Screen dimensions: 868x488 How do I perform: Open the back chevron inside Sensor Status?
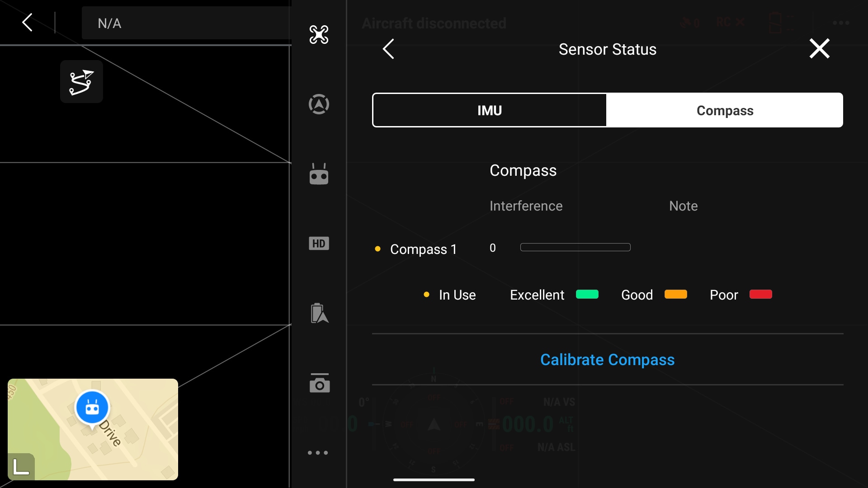click(x=388, y=49)
